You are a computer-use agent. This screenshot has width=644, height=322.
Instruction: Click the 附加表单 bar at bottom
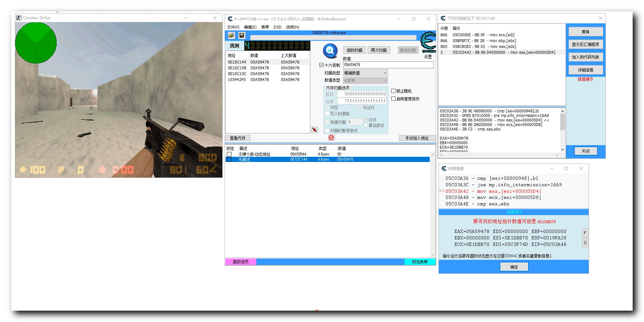point(420,262)
